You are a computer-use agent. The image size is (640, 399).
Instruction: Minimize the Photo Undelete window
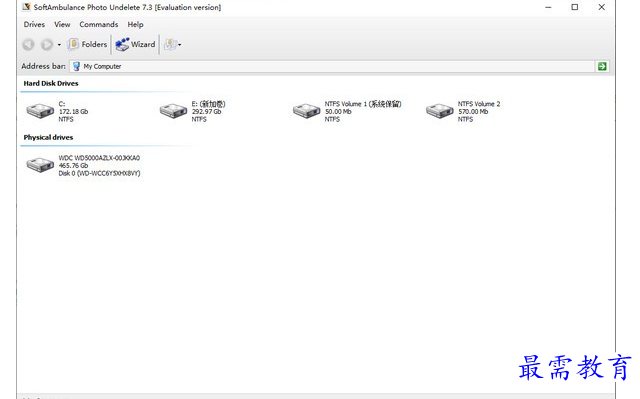coord(548,7)
